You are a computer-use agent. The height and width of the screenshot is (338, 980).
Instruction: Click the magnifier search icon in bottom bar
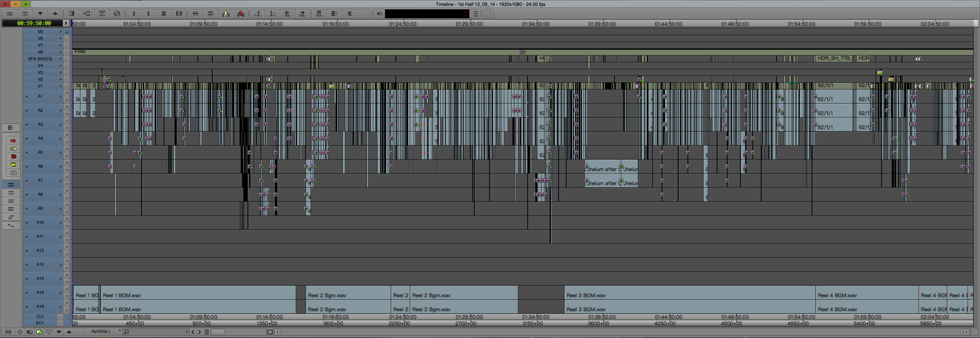(126, 332)
